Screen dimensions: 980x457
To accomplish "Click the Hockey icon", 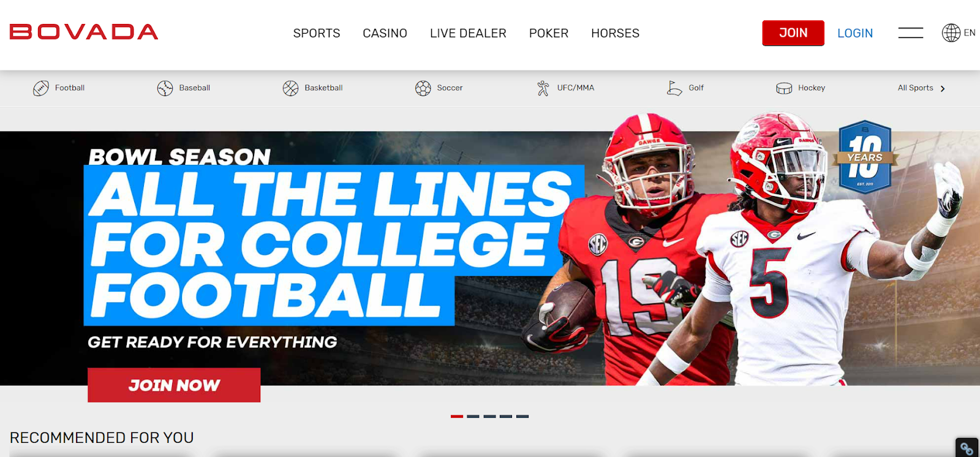I will pos(784,88).
